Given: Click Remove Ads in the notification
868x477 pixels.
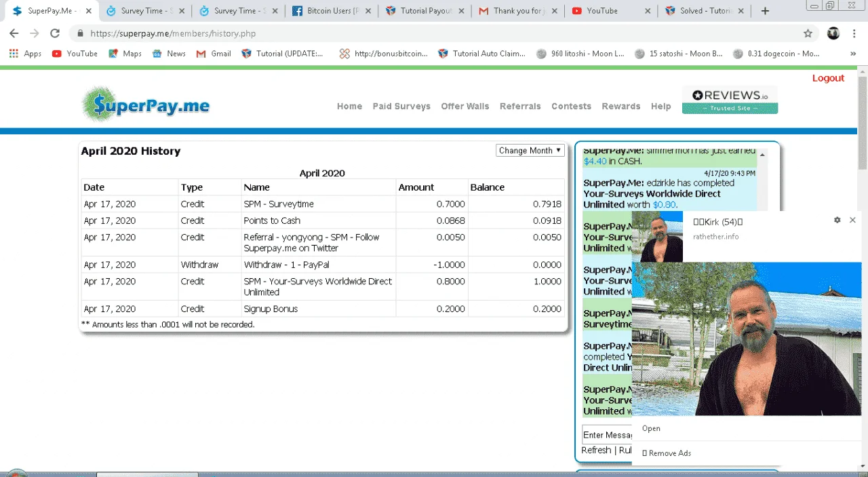Looking at the screenshot, I should (667, 453).
